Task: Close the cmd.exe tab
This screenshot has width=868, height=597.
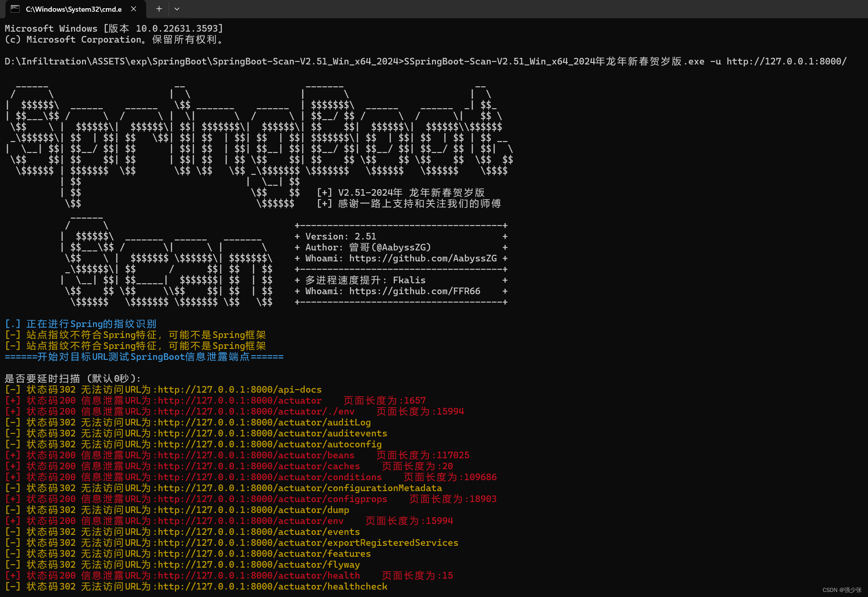Action: [134, 9]
